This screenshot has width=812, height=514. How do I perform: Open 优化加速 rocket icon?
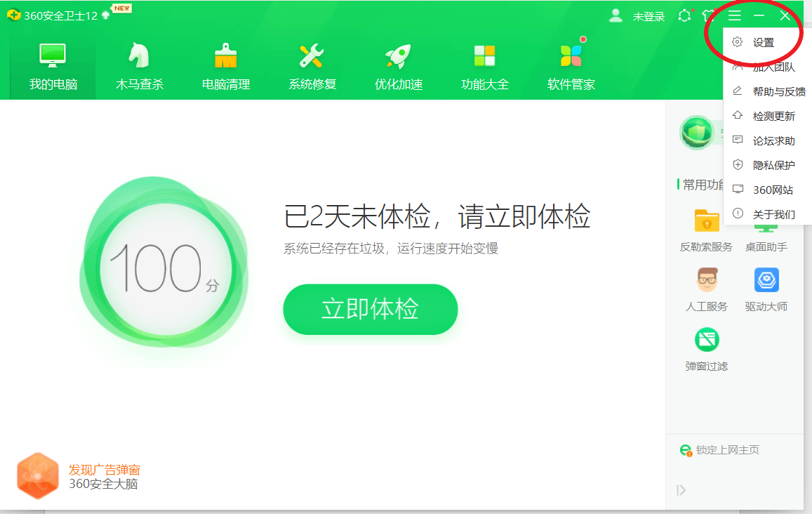click(399, 67)
